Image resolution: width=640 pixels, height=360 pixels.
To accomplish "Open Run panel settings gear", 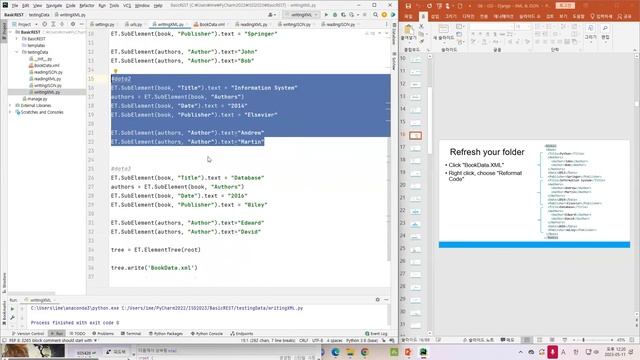I will click(x=378, y=300).
